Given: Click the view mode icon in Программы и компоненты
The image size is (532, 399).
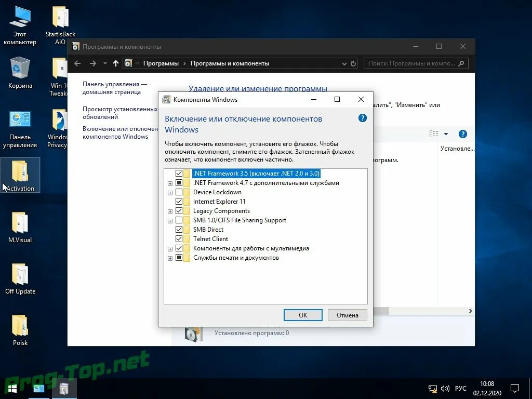Looking at the screenshot, I should (434, 134).
